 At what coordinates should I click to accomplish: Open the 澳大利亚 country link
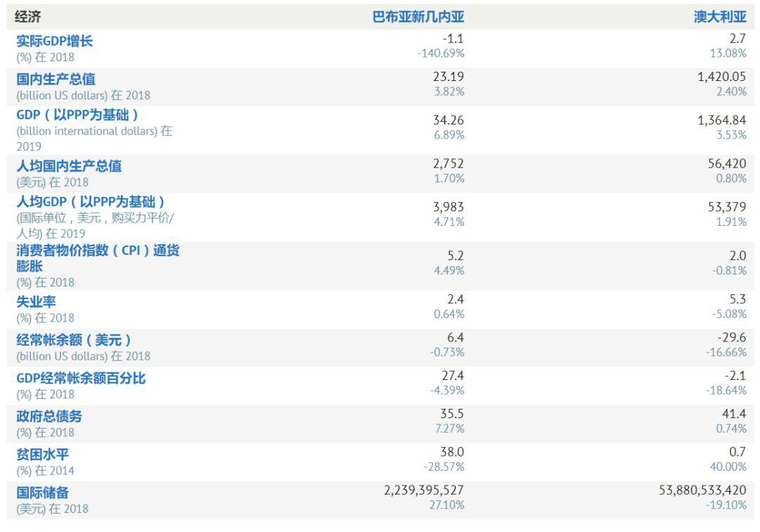pyautogui.click(x=720, y=17)
